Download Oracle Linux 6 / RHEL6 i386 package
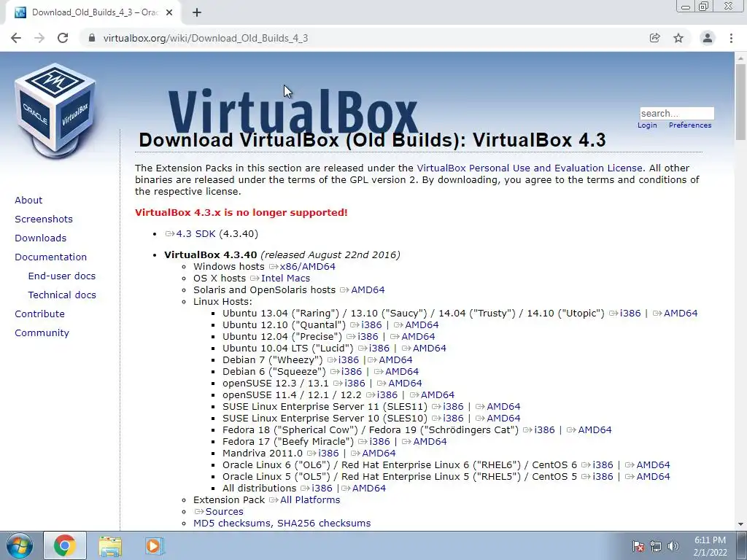 click(x=603, y=464)
